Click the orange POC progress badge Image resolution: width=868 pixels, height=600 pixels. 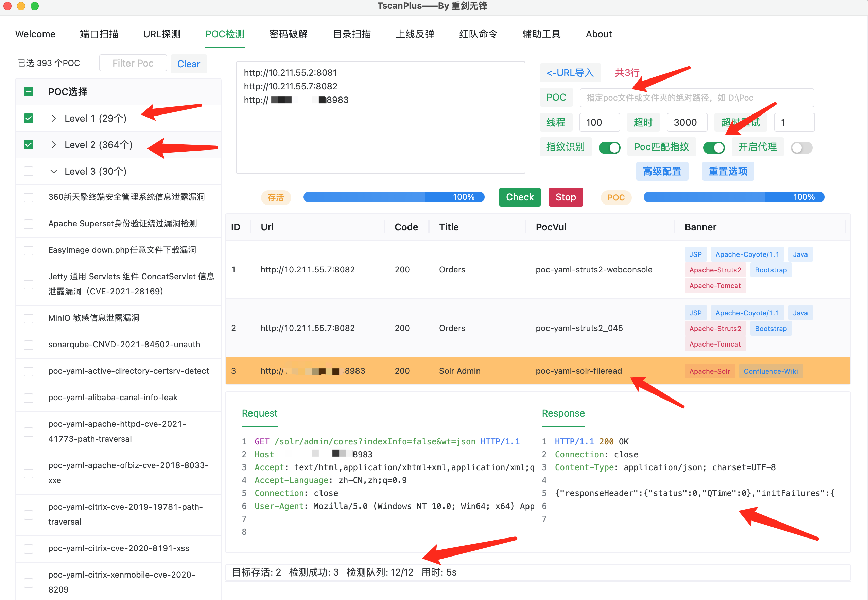[x=615, y=197]
